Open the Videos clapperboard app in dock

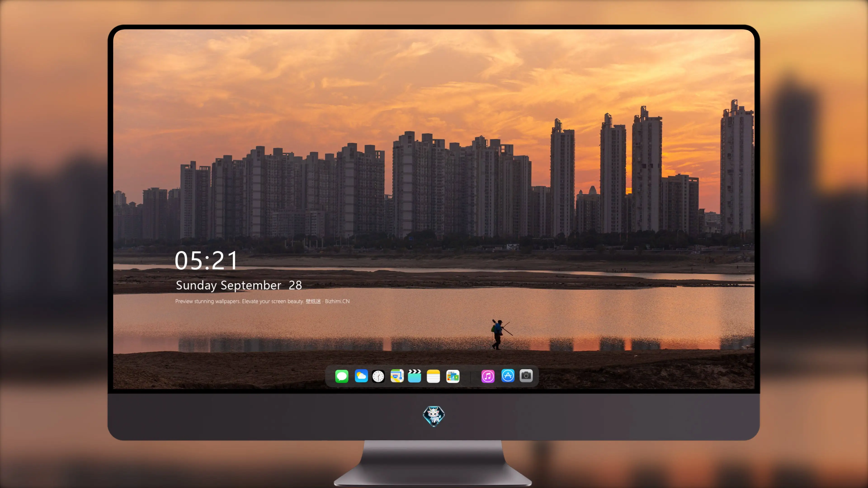[415, 376]
